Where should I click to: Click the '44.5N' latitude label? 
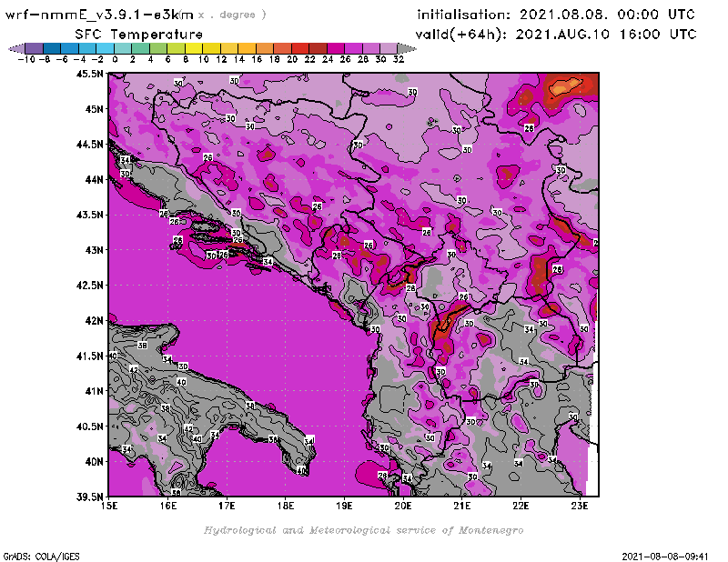point(89,145)
